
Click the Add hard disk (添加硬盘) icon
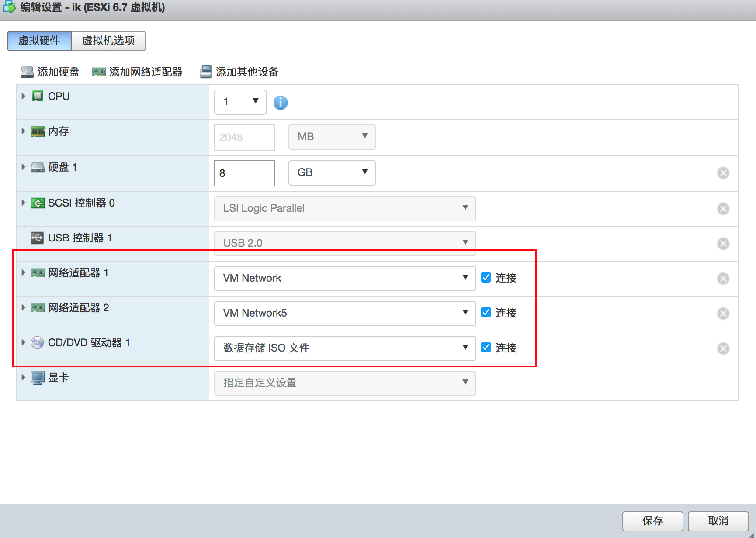tap(27, 72)
